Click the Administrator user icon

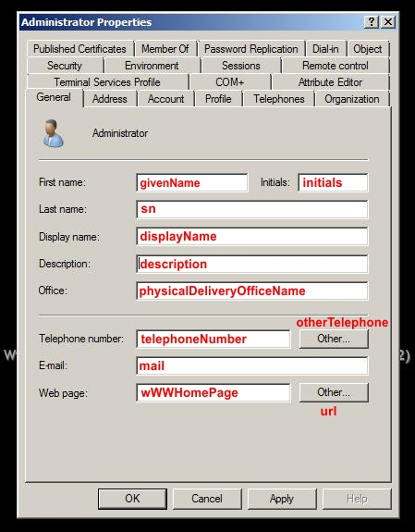coord(54,133)
